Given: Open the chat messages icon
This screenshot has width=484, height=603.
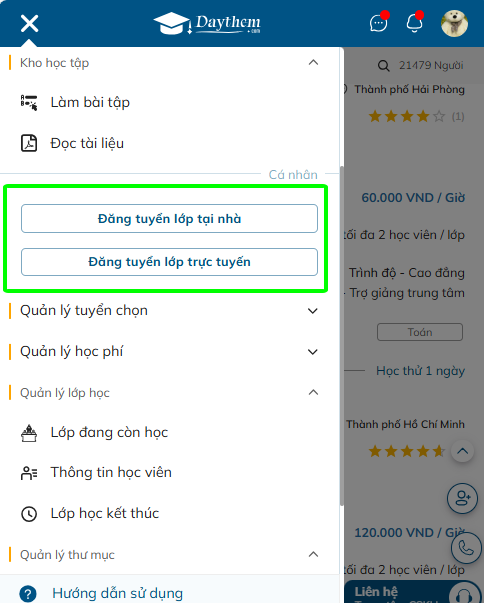Looking at the screenshot, I should pos(379,23).
